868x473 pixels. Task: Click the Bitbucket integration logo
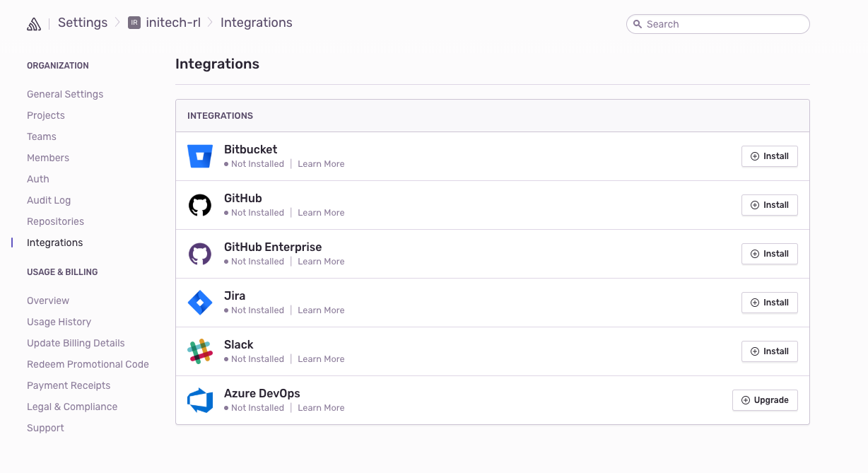(200, 156)
